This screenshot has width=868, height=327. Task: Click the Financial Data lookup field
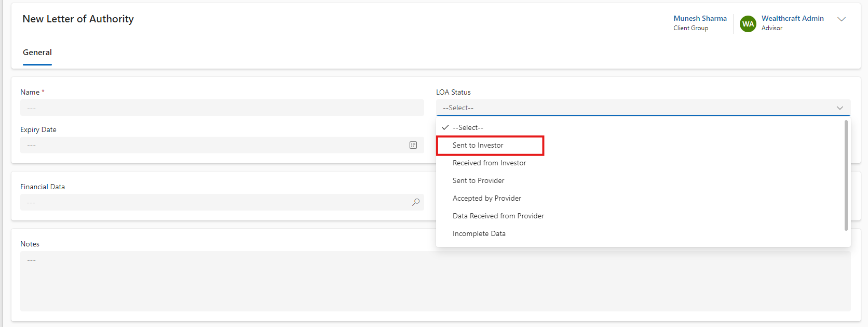click(x=213, y=202)
